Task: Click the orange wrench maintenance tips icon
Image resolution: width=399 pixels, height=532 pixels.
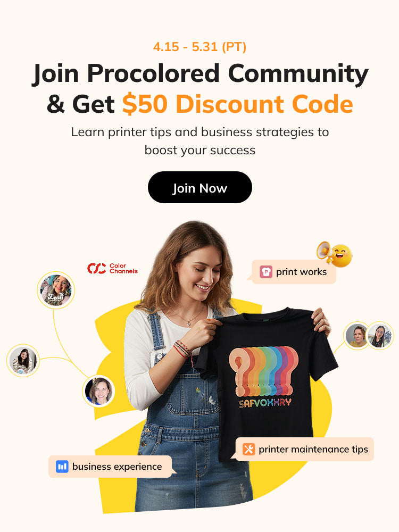Action: 248,449
